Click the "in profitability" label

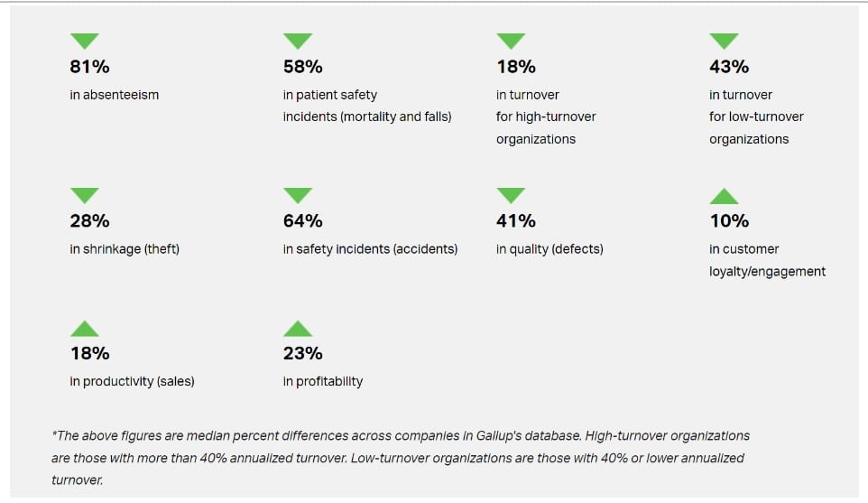(x=323, y=382)
